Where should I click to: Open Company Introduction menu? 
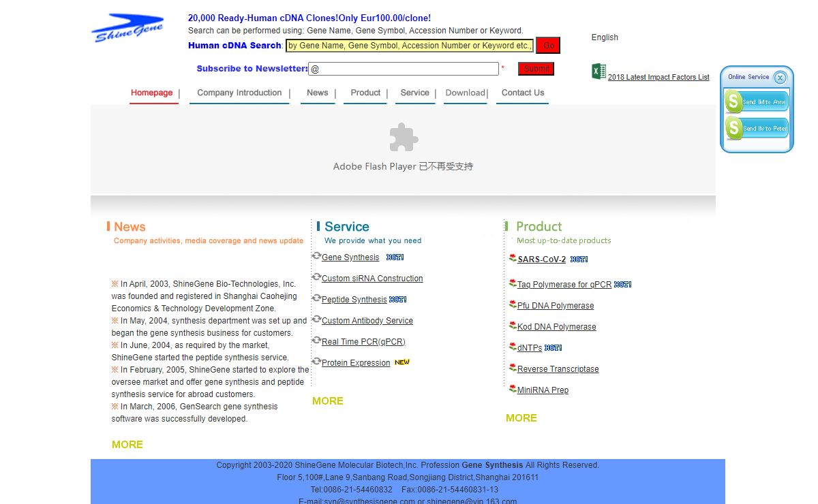click(239, 93)
